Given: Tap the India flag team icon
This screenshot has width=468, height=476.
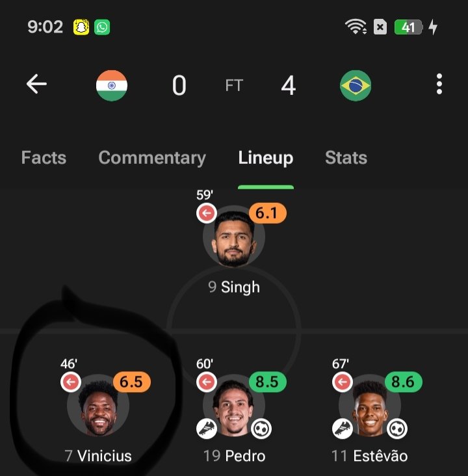Looking at the screenshot, I should [x=112, y=85].
